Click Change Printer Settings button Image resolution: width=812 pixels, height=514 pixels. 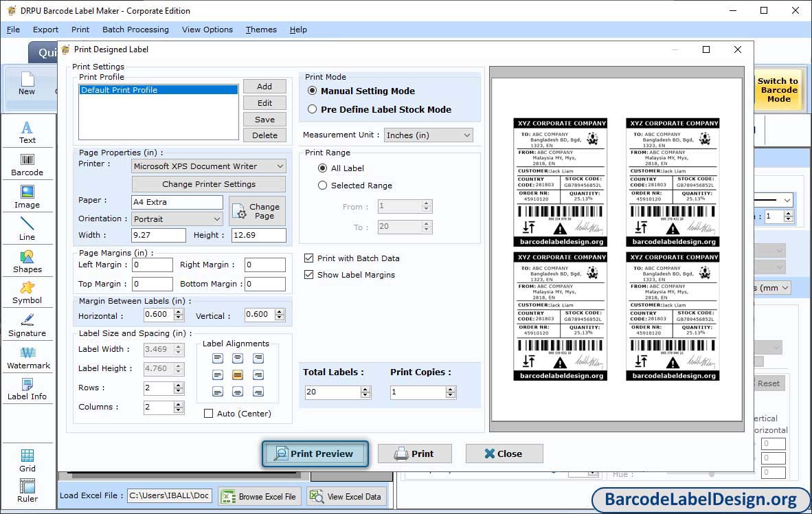pos(209,184)
